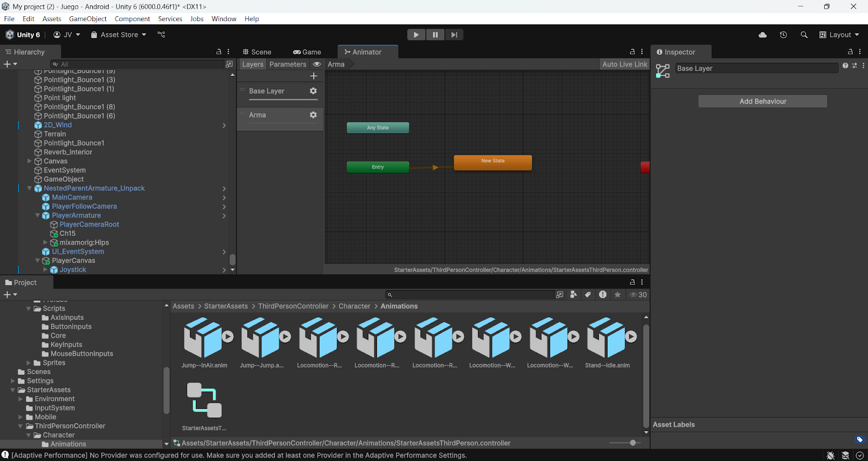The image size is (868, 461).
Task: Collapse PlayerArmature in Hierarchy
Action: 37,215
